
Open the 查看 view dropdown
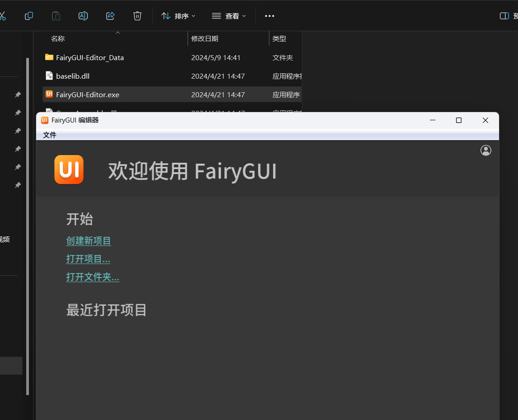click(229, 16)
